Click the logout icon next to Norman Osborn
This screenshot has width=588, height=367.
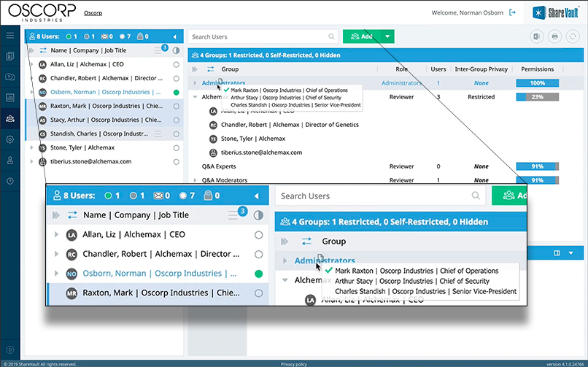pyautogui.click(x=512, y=12)
